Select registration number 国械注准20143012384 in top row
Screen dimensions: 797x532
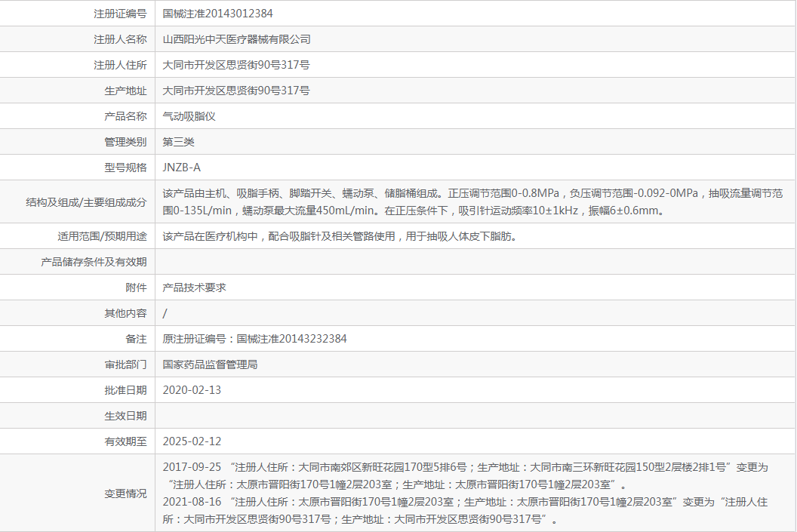point(217,14)
